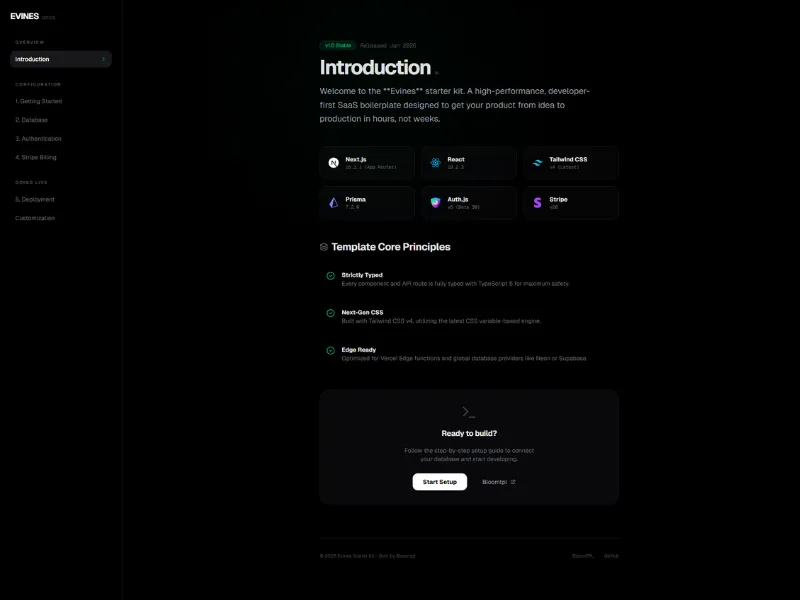
Task: Click the Auth.js shield icon
Action: tap(435, 203)
